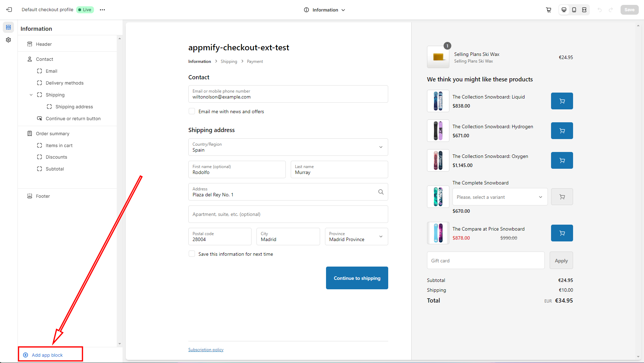Click the exit editor icon
This screenshot has width=644, height=363.
[x=9, y=10]
